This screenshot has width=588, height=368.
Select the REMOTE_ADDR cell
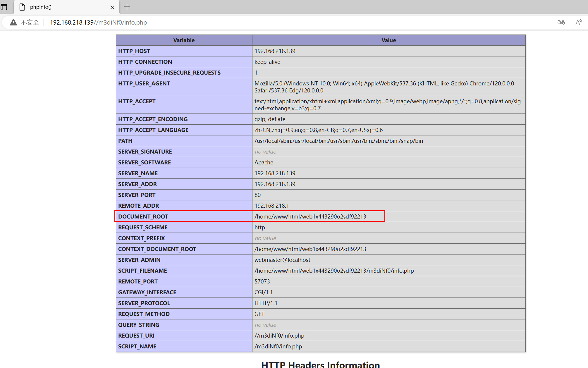click(184, 206)
